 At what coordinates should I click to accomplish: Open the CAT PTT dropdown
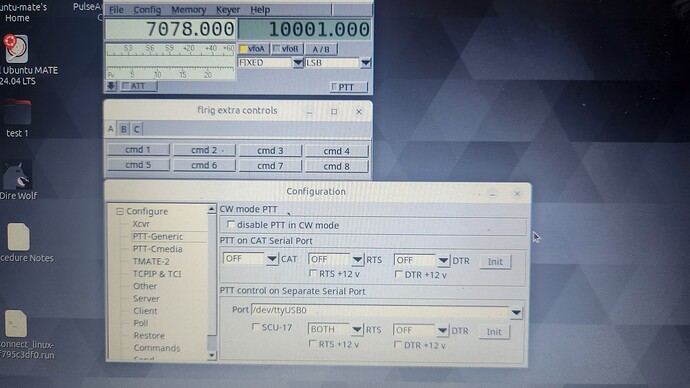pos(272,259)
